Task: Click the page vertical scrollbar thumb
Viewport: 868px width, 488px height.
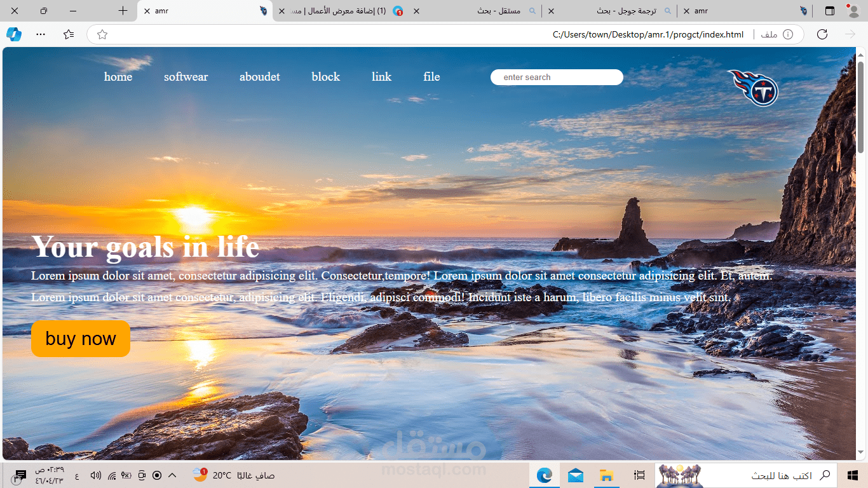Action: coord(861,107)
